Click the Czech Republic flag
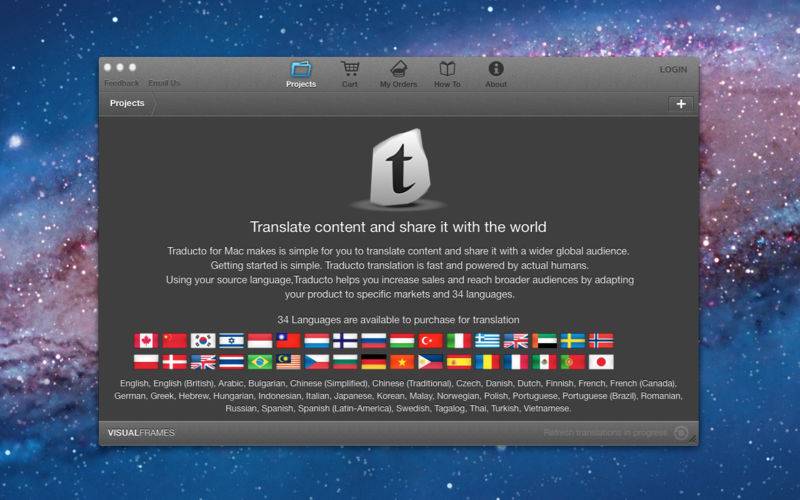The width and height of the screenshot is (800, 500). point(317,362)
